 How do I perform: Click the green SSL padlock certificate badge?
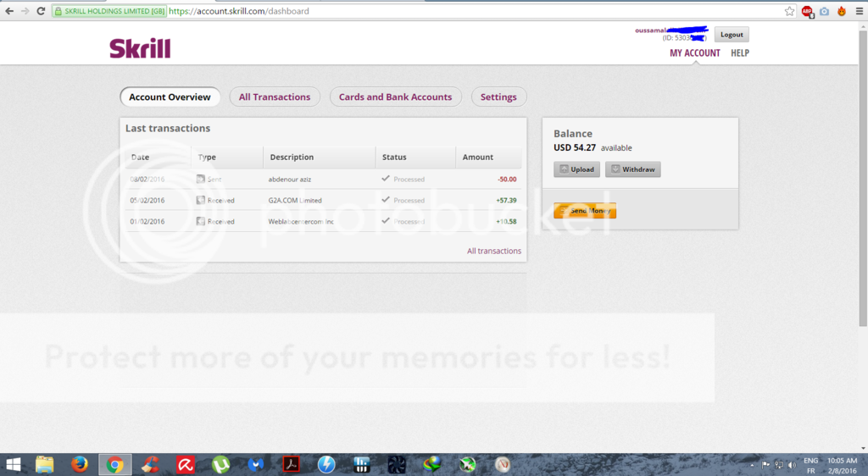coord(109,11)
